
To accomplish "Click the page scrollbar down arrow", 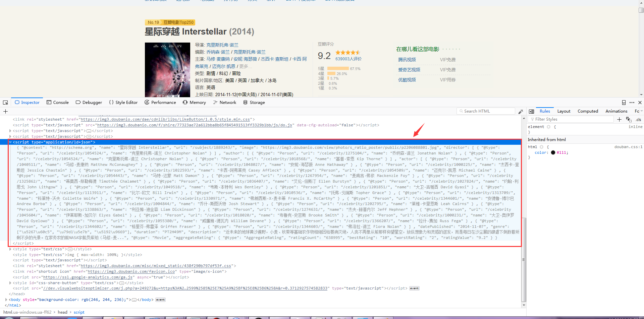I will [641, 95].
